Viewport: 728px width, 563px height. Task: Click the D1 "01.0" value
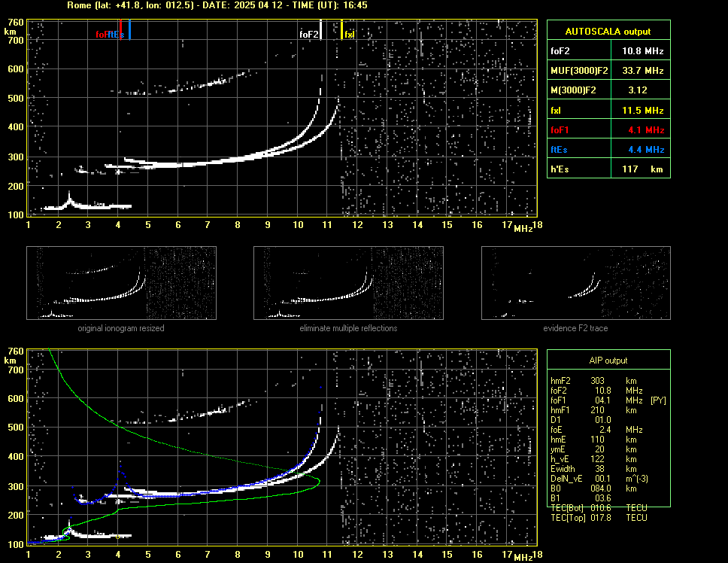click(x=602, y=420)
